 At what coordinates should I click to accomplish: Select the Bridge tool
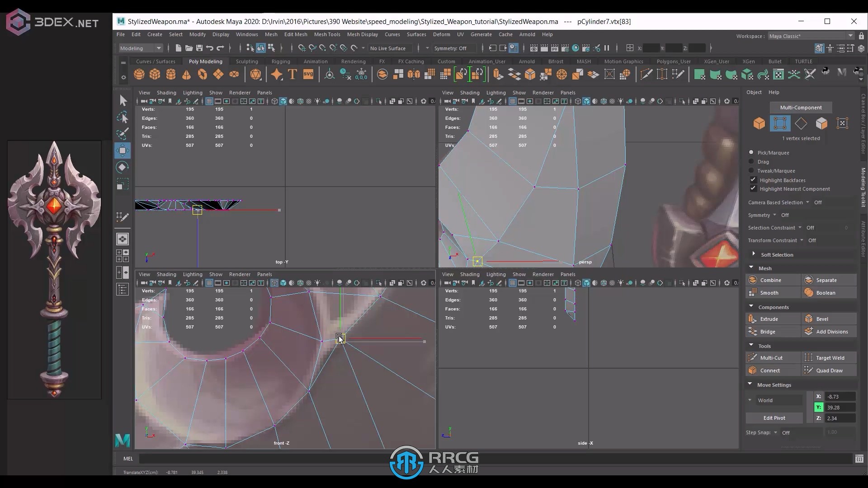pos(768,331)
